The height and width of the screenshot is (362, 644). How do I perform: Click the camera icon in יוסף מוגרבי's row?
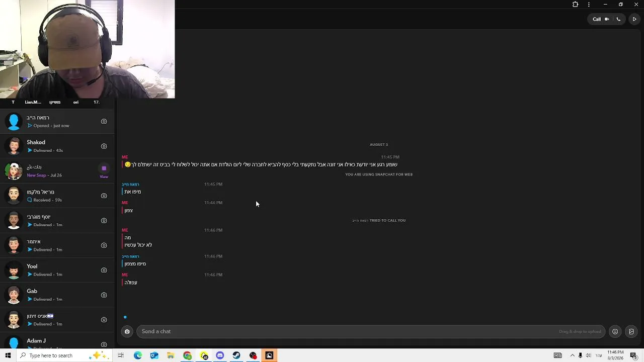[104, 221]
